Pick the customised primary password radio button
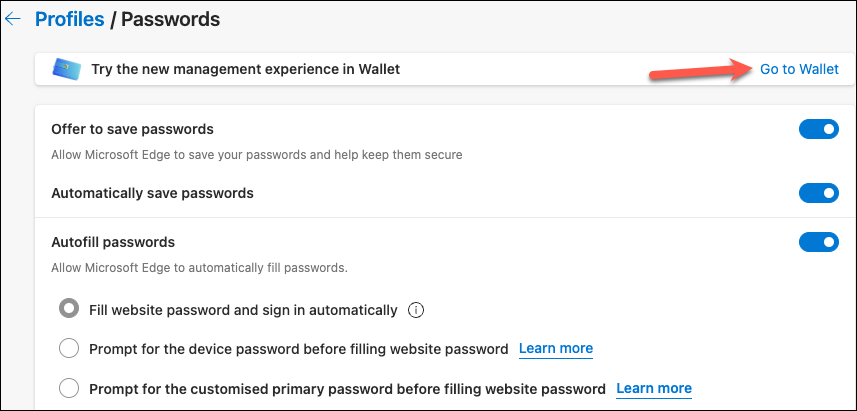The width and height of the screenshot is (857, 411). point(69,389)
